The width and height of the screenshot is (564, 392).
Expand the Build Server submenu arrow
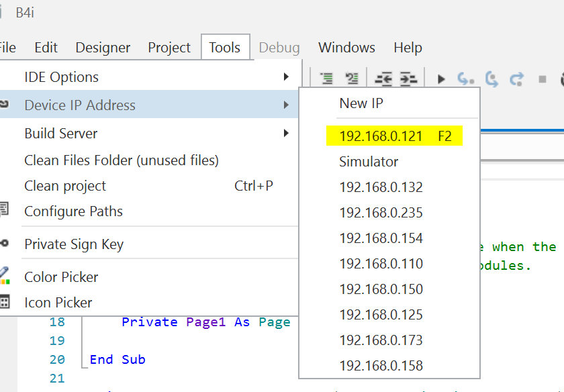287,134
